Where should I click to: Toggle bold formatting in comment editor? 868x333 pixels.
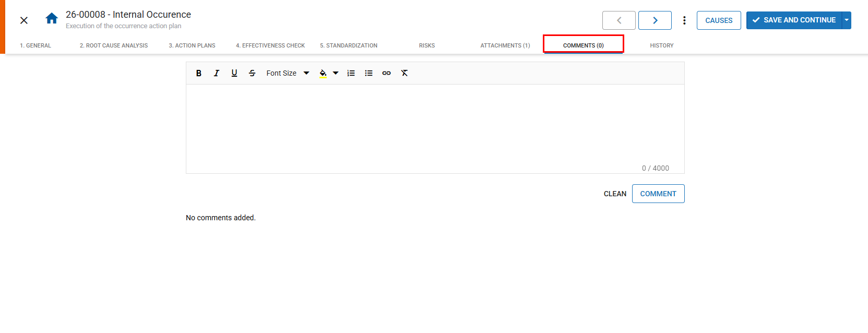(199, 74)
